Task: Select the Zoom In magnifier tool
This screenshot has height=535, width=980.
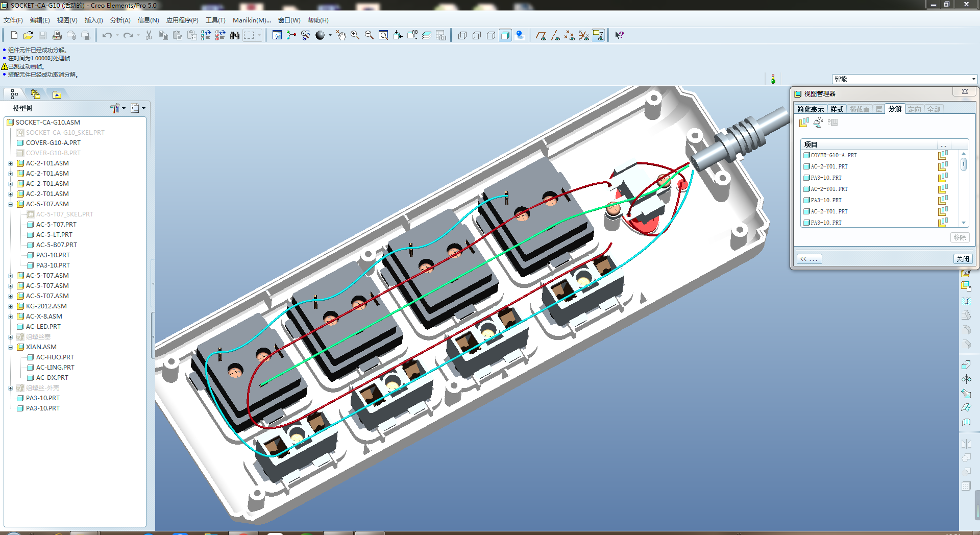Action: coord(355,35)
